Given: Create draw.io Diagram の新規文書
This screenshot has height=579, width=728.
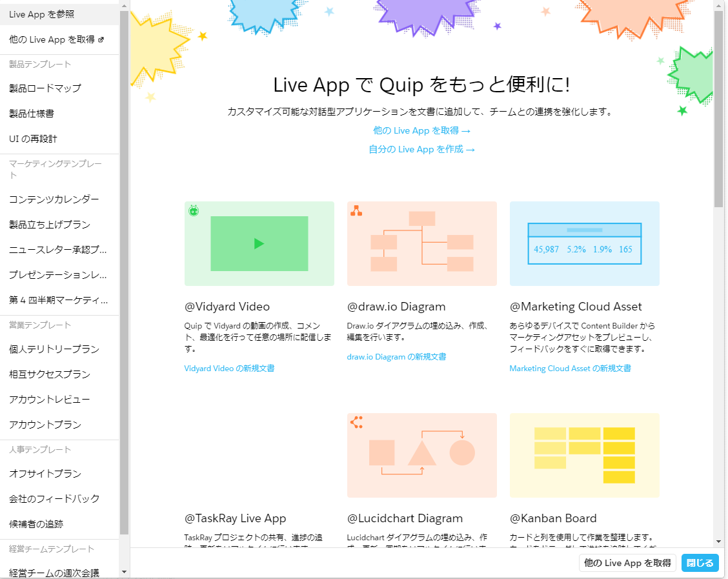Looking at the screenshot, I should [396, 357].
